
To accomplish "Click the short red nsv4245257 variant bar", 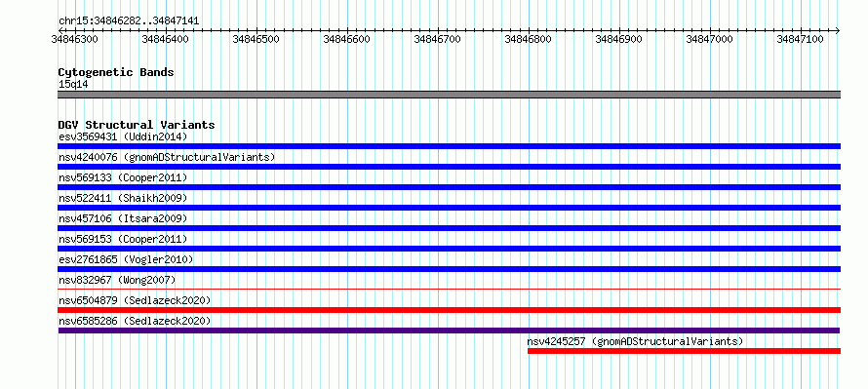I will pos(685,351).
